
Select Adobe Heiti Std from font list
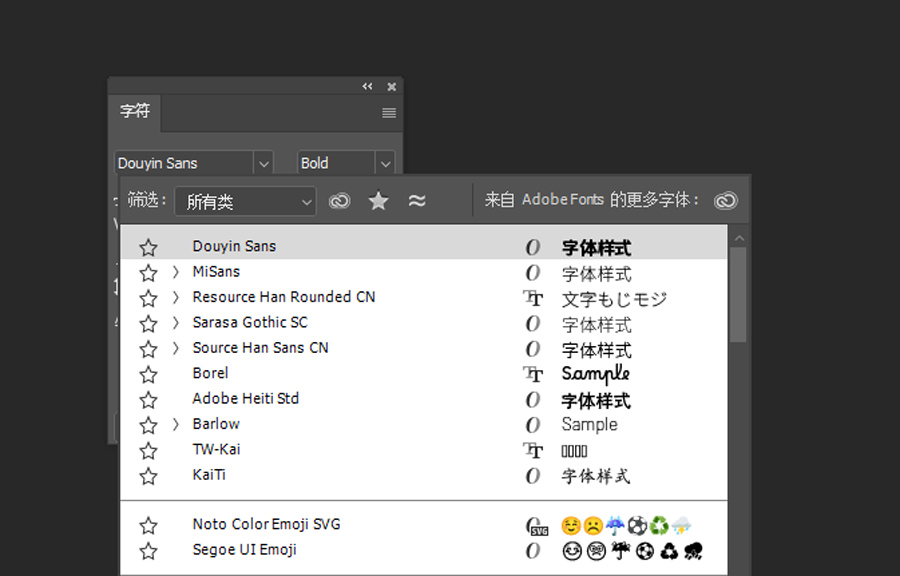click(246, 399)
